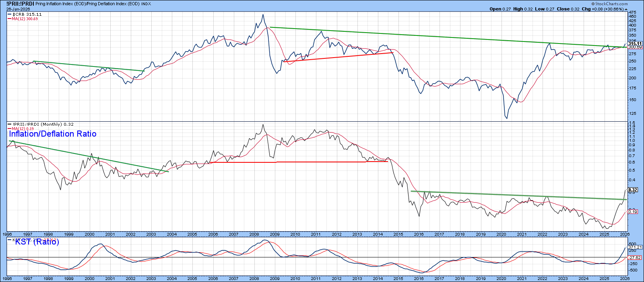Click the MA(12) 300.69 legend entry

23,19
